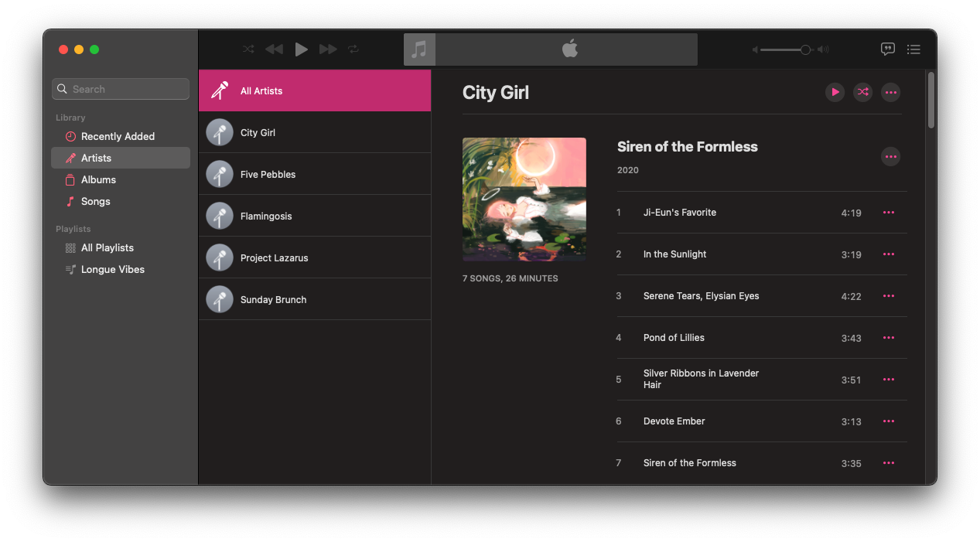Image resolution: width=980 pixels, height=542 pixels.
Task: Click the high volume speaker icon
Action: click(x=823, y=49)
